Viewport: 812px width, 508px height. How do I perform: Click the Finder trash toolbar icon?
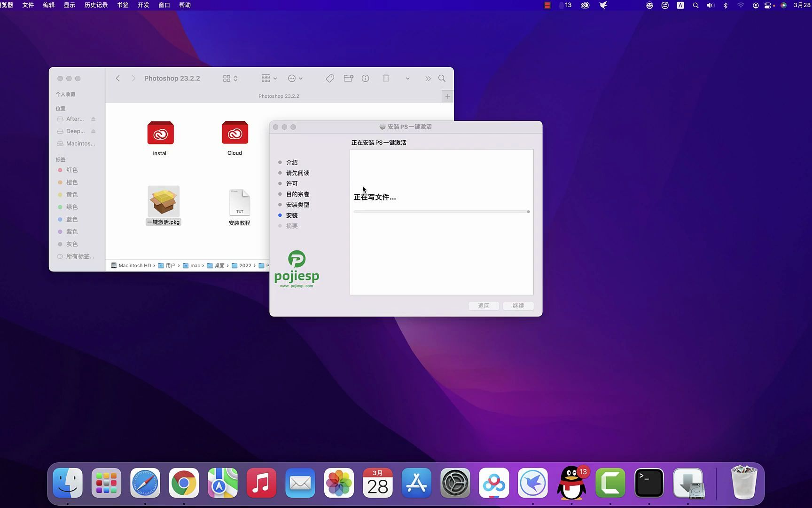pos(386,79)
